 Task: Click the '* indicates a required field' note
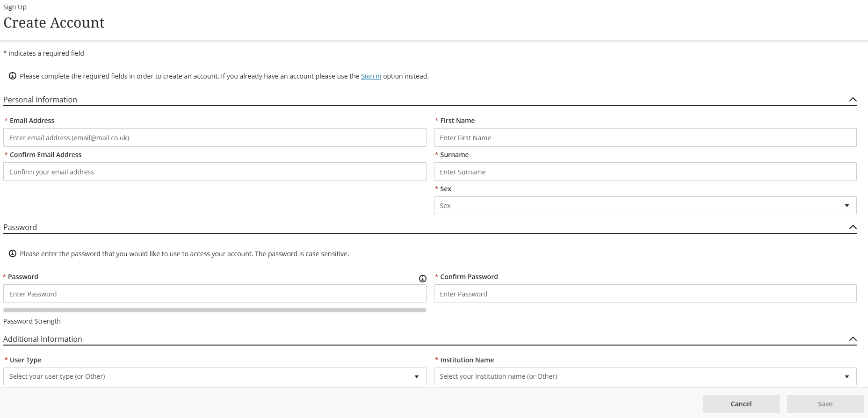43,53
